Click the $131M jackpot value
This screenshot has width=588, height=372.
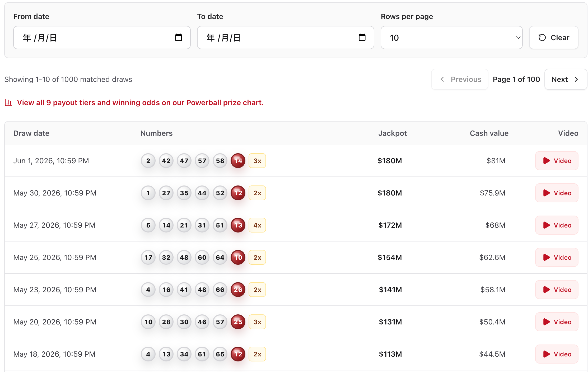[x=390, y=322]
